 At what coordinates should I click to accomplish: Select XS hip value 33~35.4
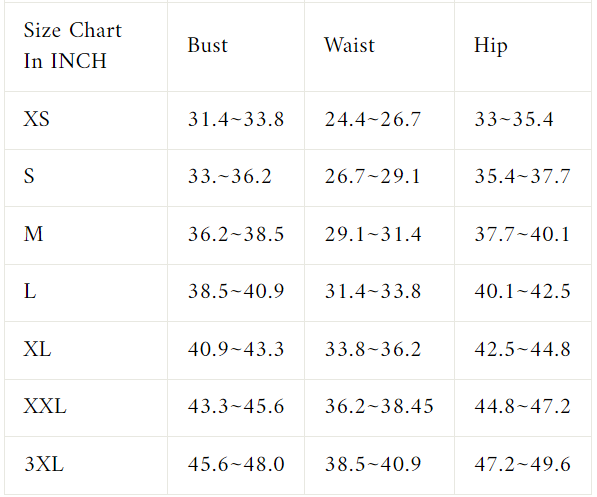(514, 119)
